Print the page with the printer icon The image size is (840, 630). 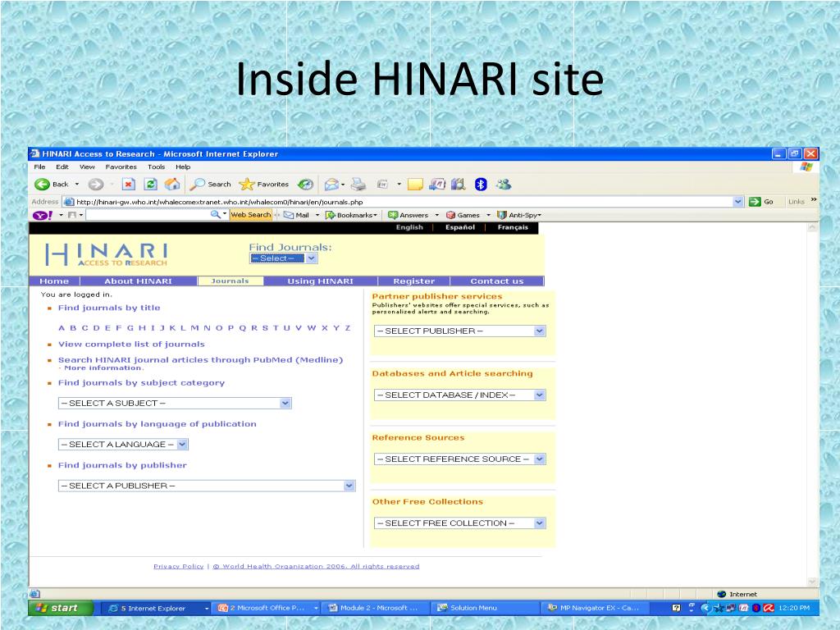[358, 185]
